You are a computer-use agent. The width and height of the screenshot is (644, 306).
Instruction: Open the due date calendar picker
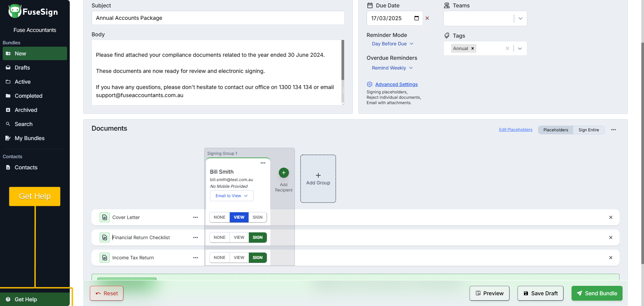(x=416, y=18)
